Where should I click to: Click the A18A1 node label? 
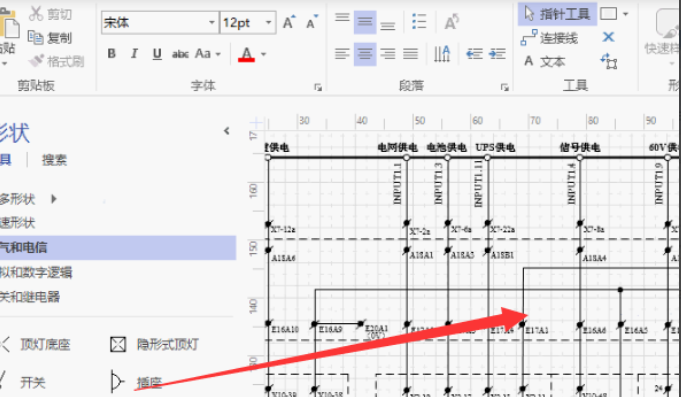[x=422, y=255]
